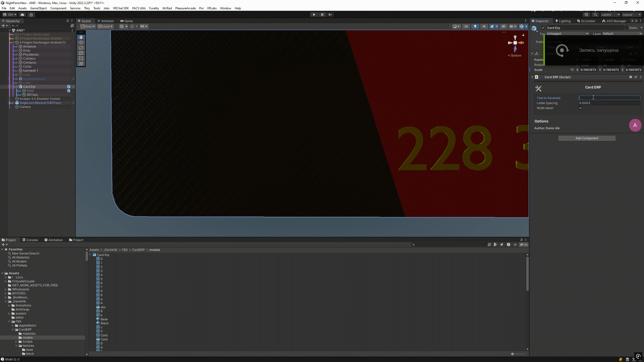Click the Text to Generate input field
The width and height of the screenshot is (644, 362).
pos(609,98)
